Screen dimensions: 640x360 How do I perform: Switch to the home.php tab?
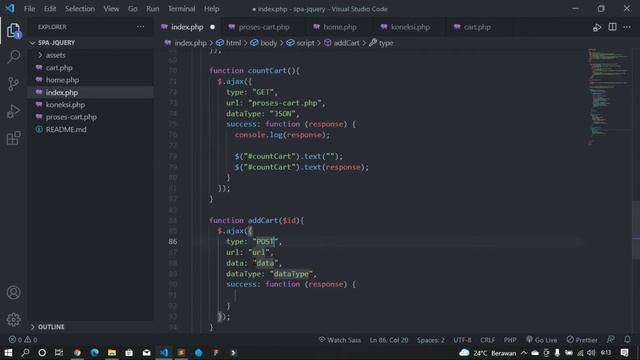click(x=340, y=27)
